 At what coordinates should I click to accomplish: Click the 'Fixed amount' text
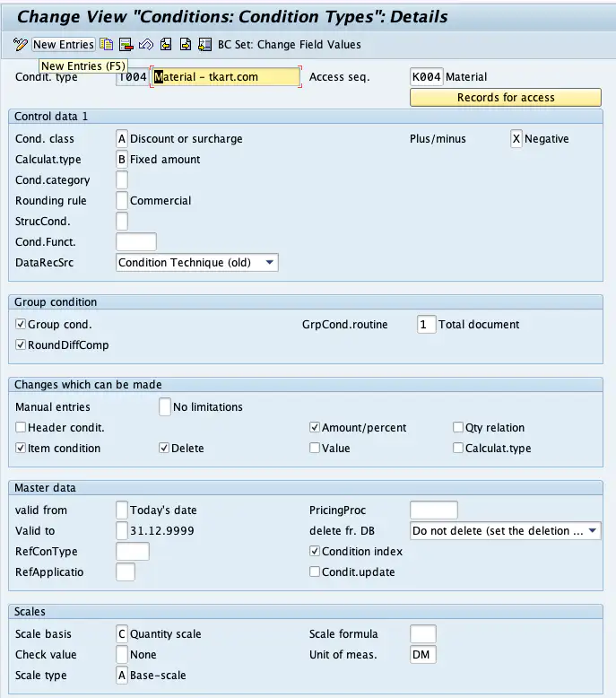point(165,160)
